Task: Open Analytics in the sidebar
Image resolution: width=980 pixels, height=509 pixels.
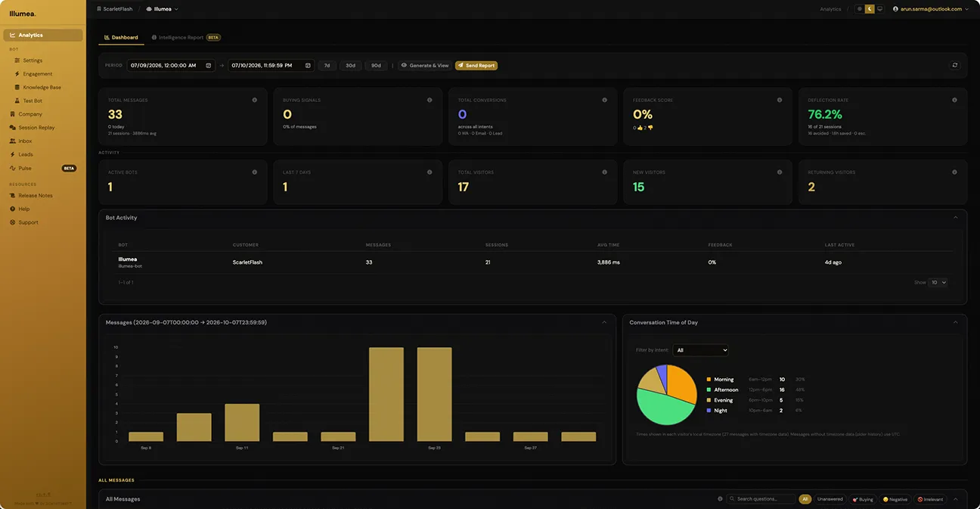Action: point(43,35)
